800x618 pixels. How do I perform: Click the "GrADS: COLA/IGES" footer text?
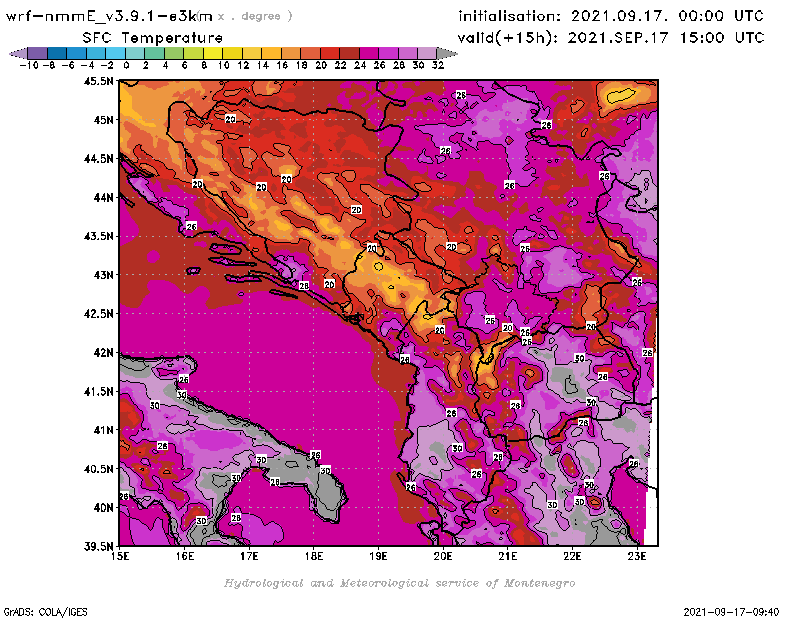pyautogui.click(x=45, y=612)
